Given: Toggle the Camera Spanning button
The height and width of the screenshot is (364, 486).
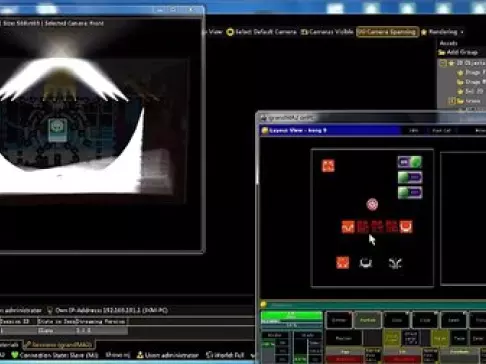Looking at the screenshot, I should pos(387,32).
